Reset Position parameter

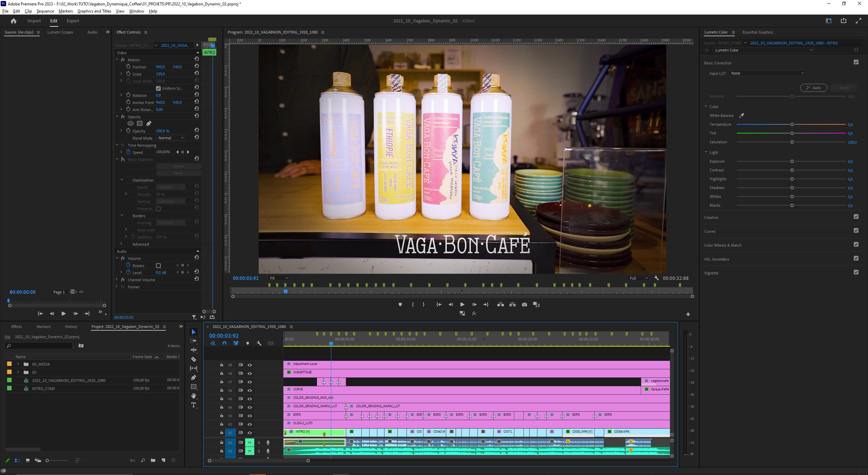click(x=197, y=66)
